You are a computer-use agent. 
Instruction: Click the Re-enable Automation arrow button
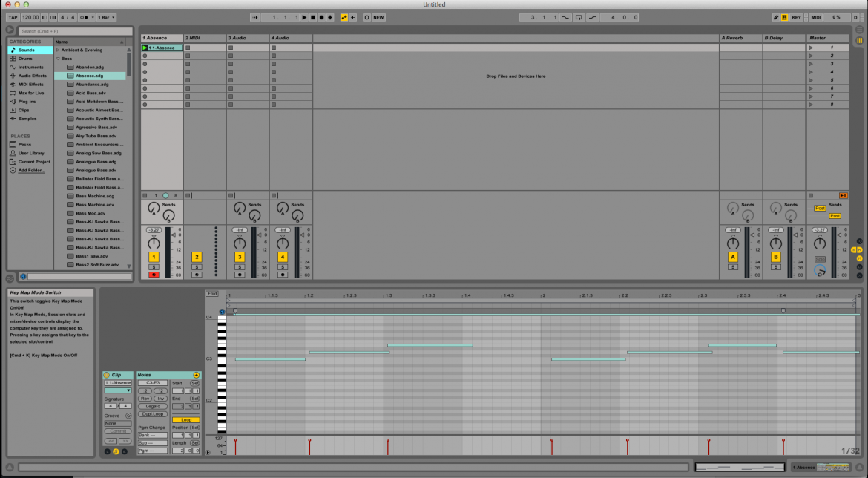(352, 17)
